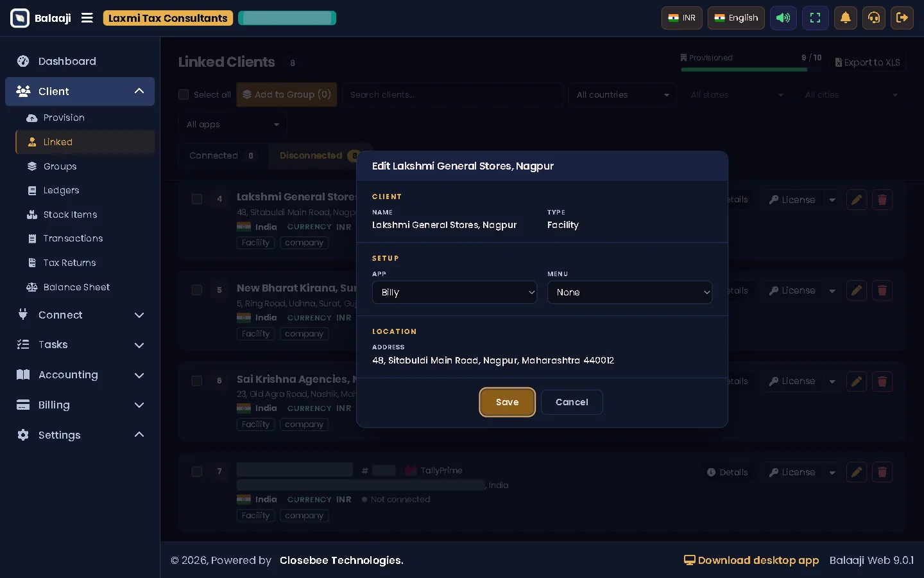Viewport: 924px width, 578px height.
Task: Click the pencil edit icon in row 7
Action: point(857,472)
